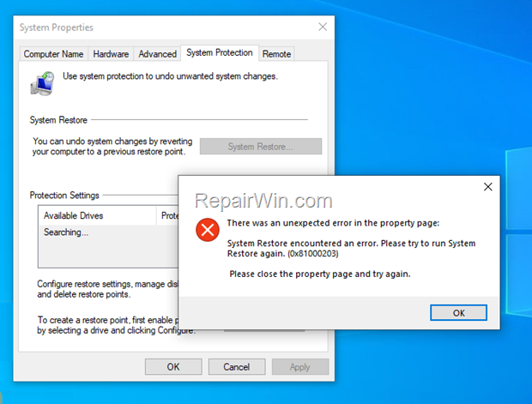The height and width of the screenshot is (404, 532).
Task: Click OK in the error dialog
Action: (458, 312)
